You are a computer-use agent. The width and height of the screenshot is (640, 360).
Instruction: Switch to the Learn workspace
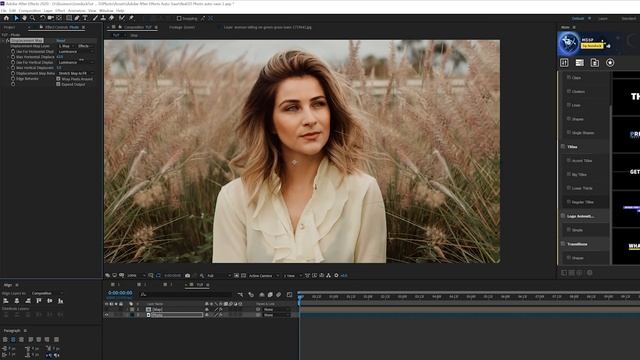[x=602, y=18]
